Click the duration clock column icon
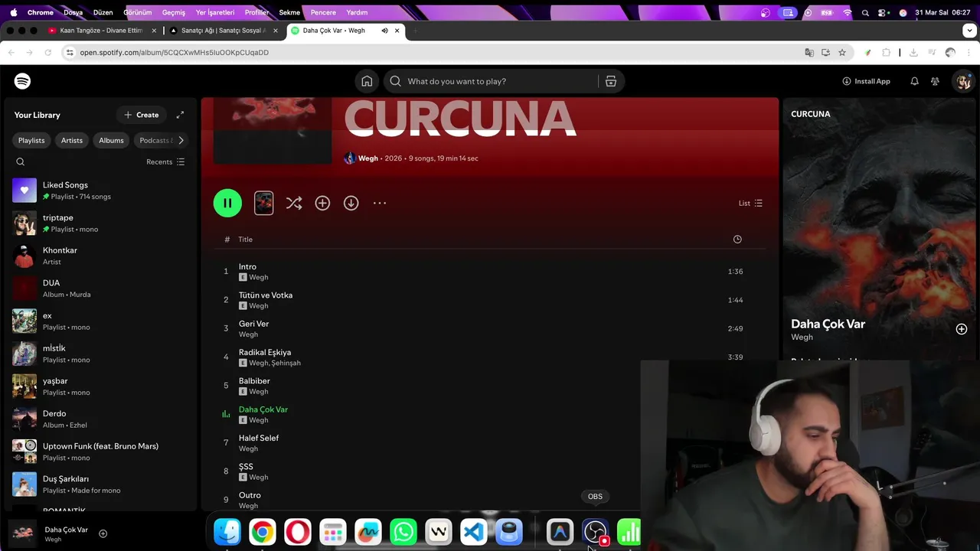Viewport: 980px width, 551px height. pyautogui.click(x=737, y=240)
